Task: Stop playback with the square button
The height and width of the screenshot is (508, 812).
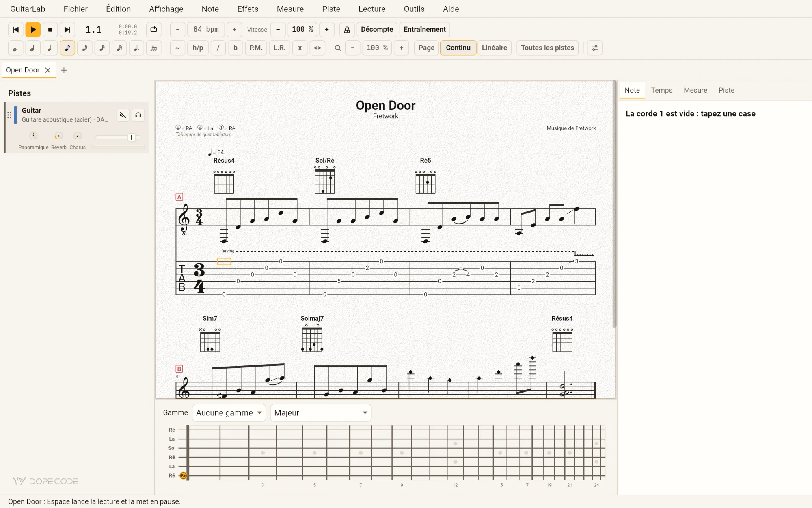Action: tap(50, 30)
